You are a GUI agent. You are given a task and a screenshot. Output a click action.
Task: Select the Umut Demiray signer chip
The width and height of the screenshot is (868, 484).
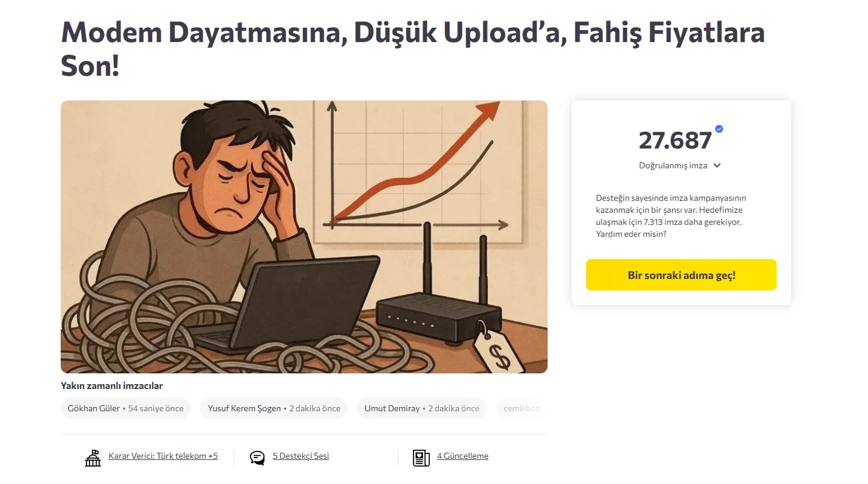point(422,408)
